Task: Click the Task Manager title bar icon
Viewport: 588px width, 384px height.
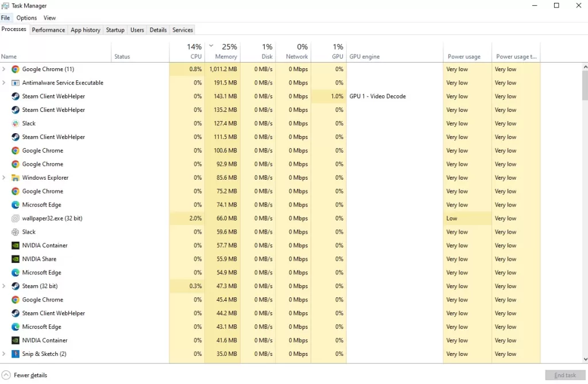Action: [x=5, y=6]
